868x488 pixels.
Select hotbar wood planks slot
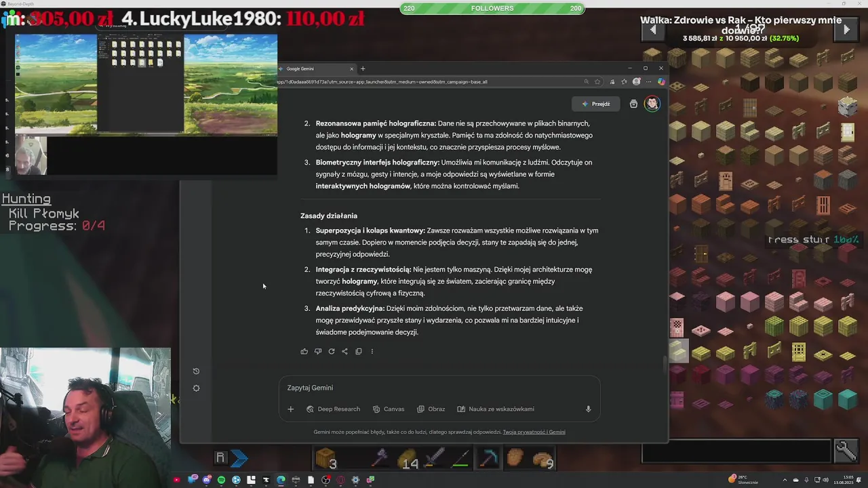click(326, 459)
